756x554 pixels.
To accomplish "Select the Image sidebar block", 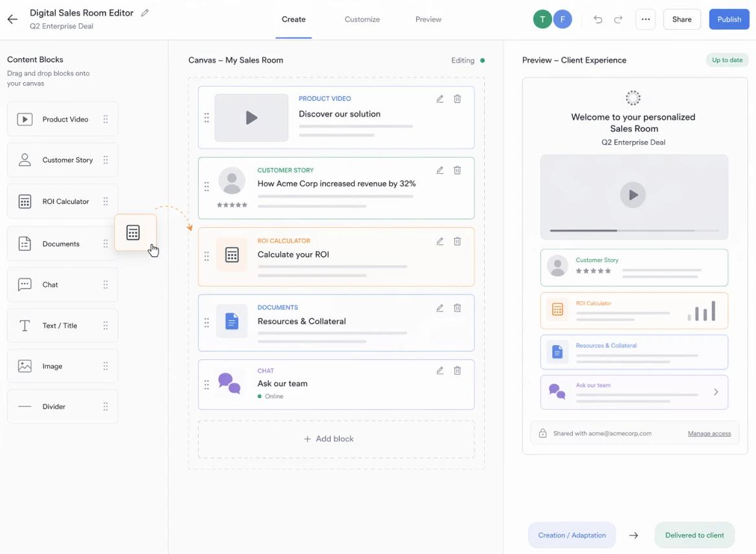I will pos(63,366).
